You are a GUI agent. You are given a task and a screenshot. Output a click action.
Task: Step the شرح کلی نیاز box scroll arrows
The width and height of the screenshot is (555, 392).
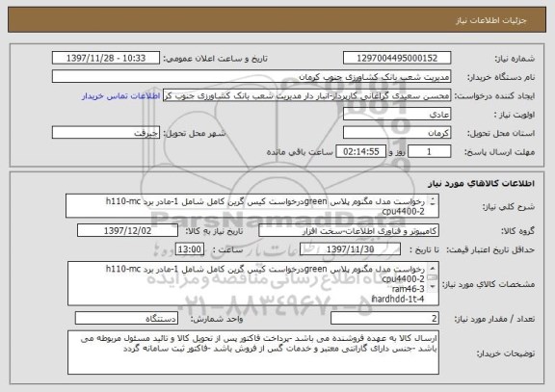(433, 201)
